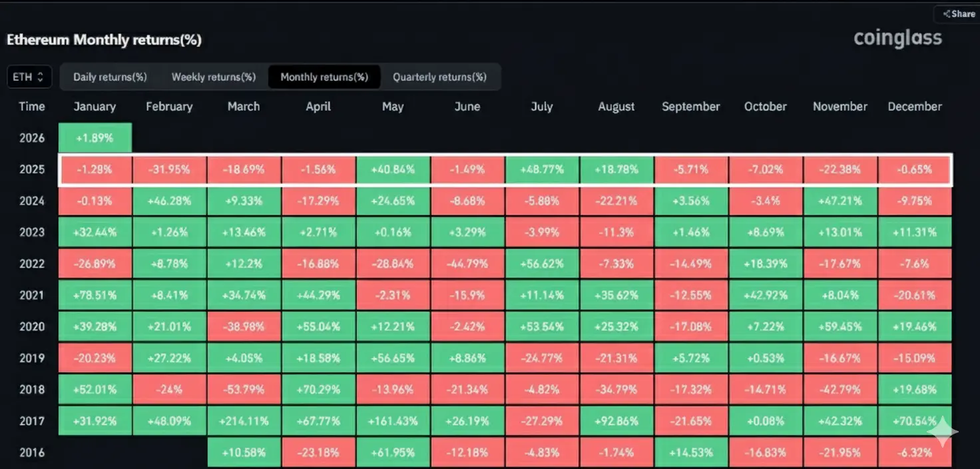Click the +32.44% cell for January 2023
Screen dimensions: 980x469
(x=95, y=232)
